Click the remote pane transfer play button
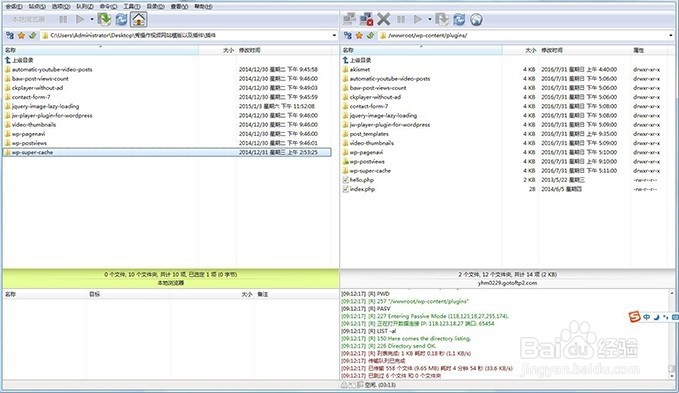This screenshot has width=679, height=393. click(x=417, y=19)
